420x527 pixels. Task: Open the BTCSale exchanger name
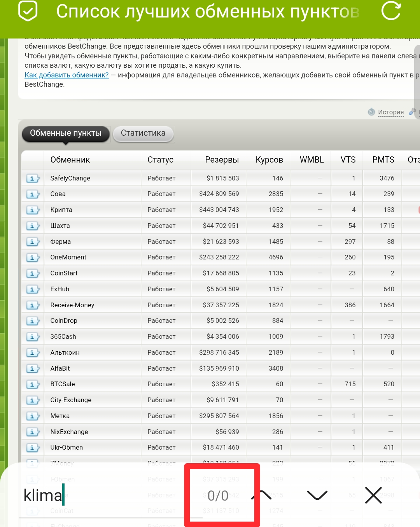pos(63,384)
